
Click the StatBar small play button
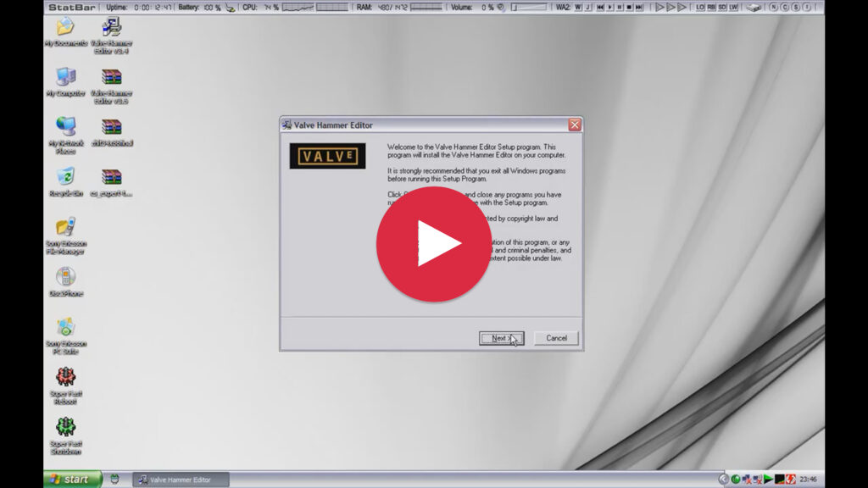tap(610, 7)
